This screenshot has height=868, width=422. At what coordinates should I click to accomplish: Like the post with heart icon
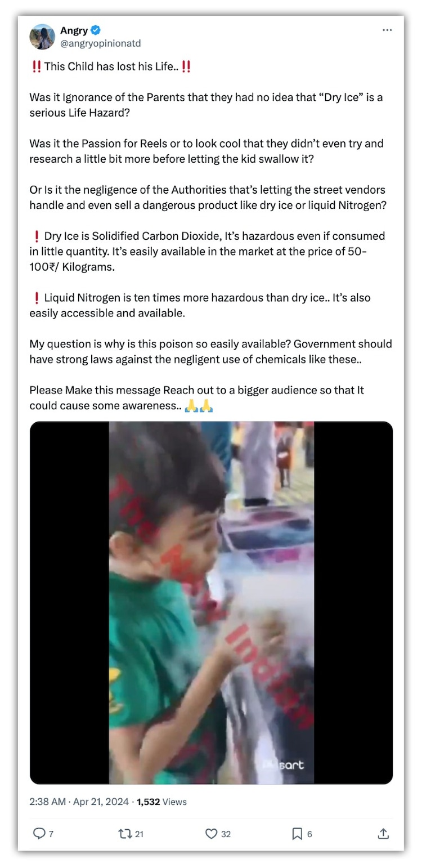(x=211, y=834)
